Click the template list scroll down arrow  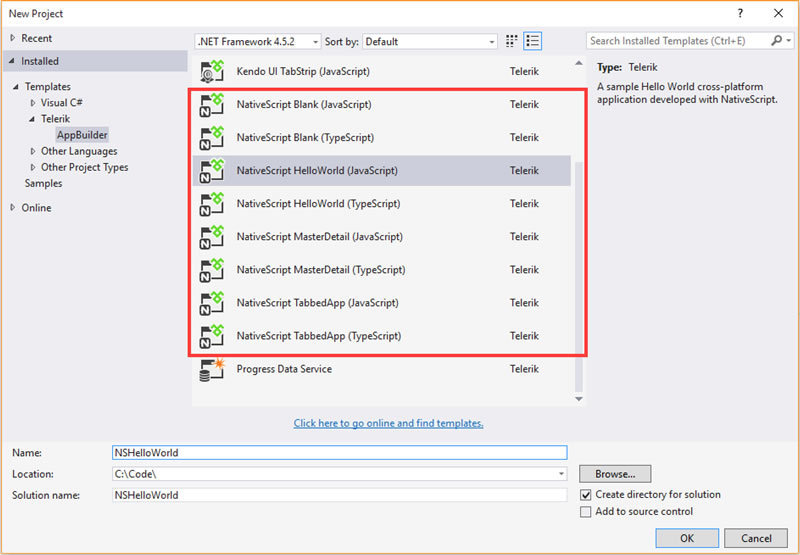click(x=579, y=399)
